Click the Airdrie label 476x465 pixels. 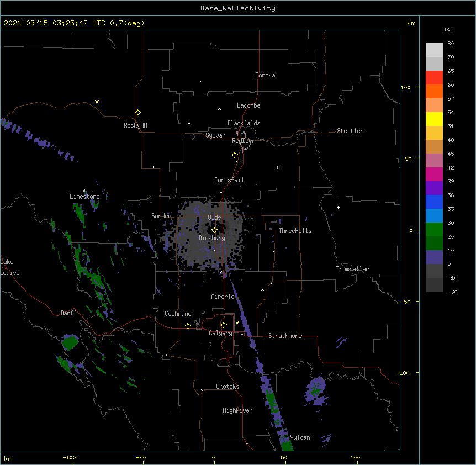click(x=223, y=297)
